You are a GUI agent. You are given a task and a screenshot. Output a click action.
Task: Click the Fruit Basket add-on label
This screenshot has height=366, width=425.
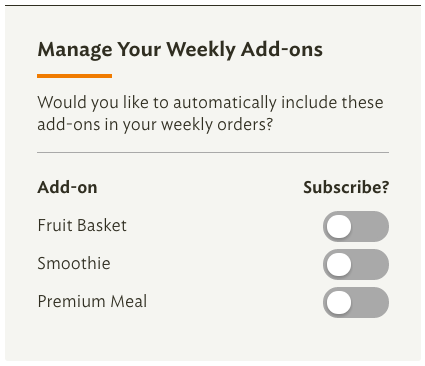click(82, 225)
